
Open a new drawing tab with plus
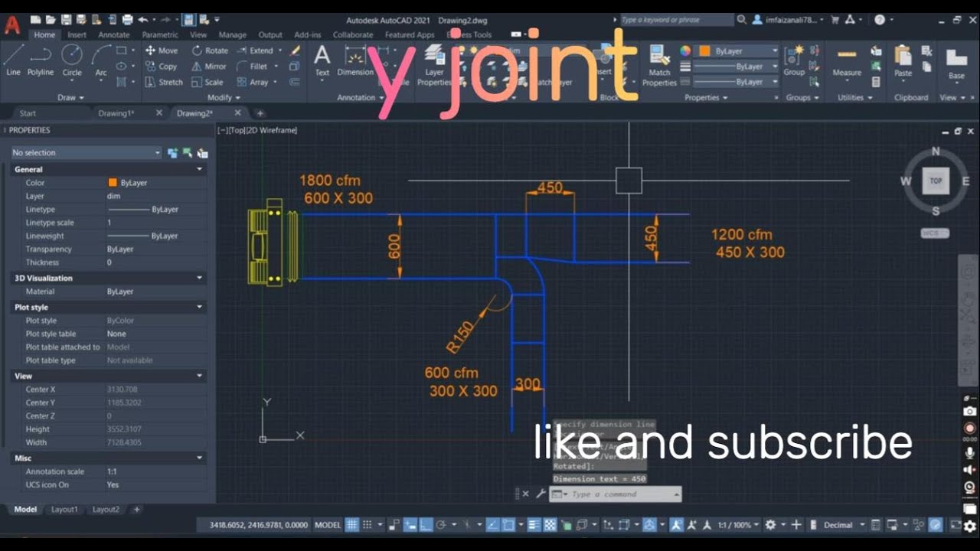[x=260, y=113]
